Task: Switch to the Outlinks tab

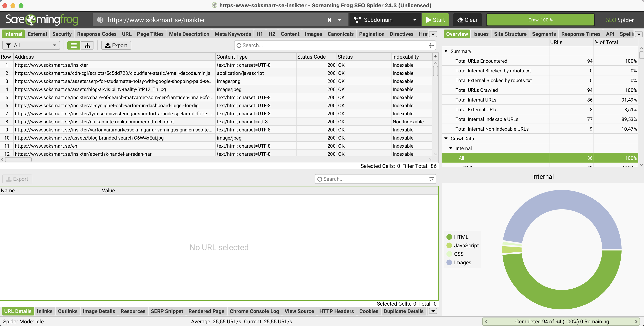Action: pyautogui.click(x=68, y=311)
